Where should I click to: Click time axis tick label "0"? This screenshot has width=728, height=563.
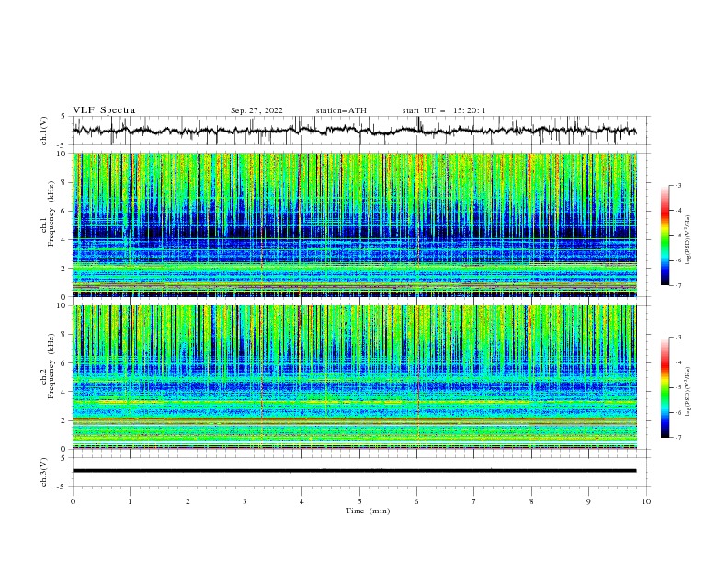pyautogui.click(x=73, y=501)
